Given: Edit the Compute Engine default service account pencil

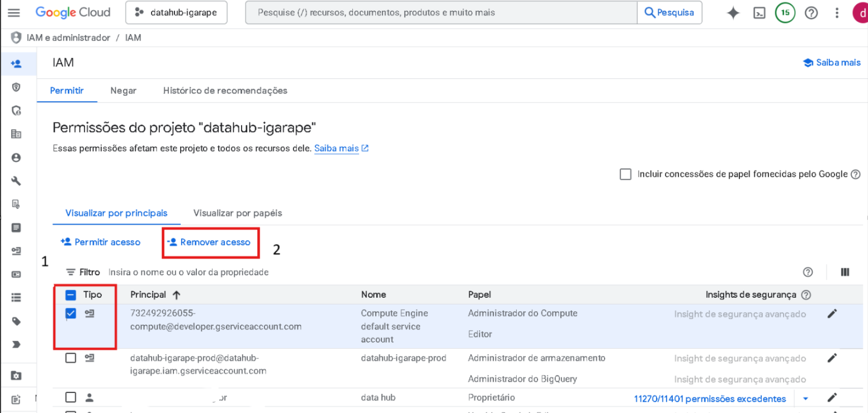Looking at the screenshot, I should (832, 314).
